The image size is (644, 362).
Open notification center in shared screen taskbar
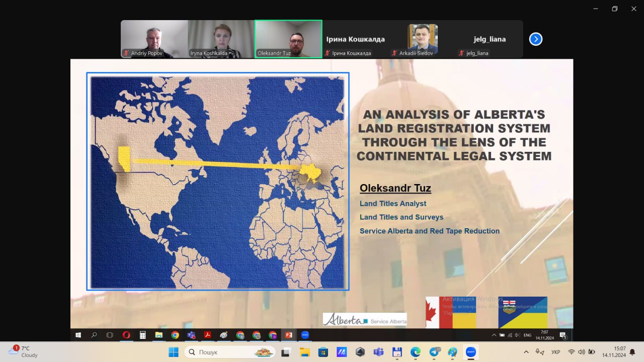click(563, 335)
